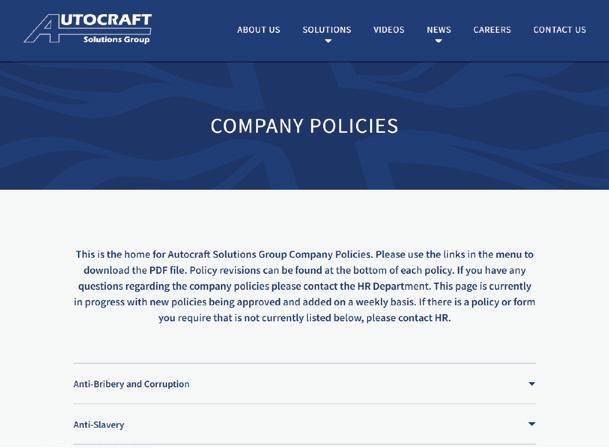Open the Solutions menu item

click(x=327, y=30)
